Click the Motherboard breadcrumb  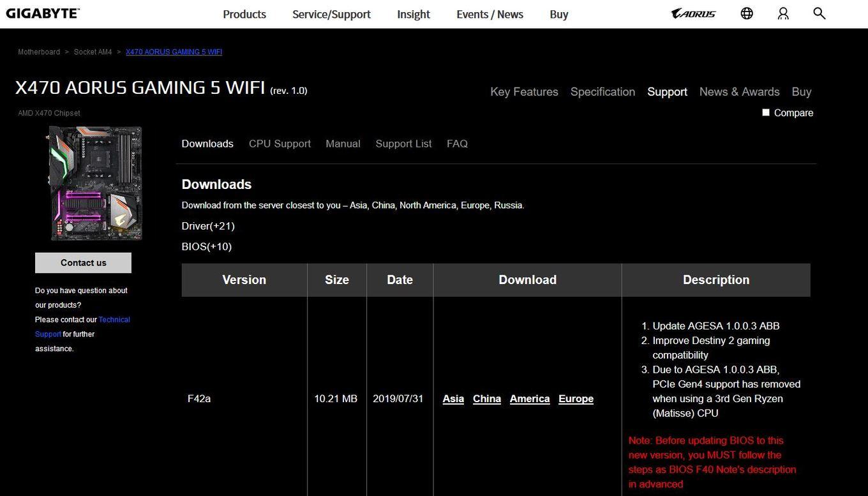click(x=39, y=52)
